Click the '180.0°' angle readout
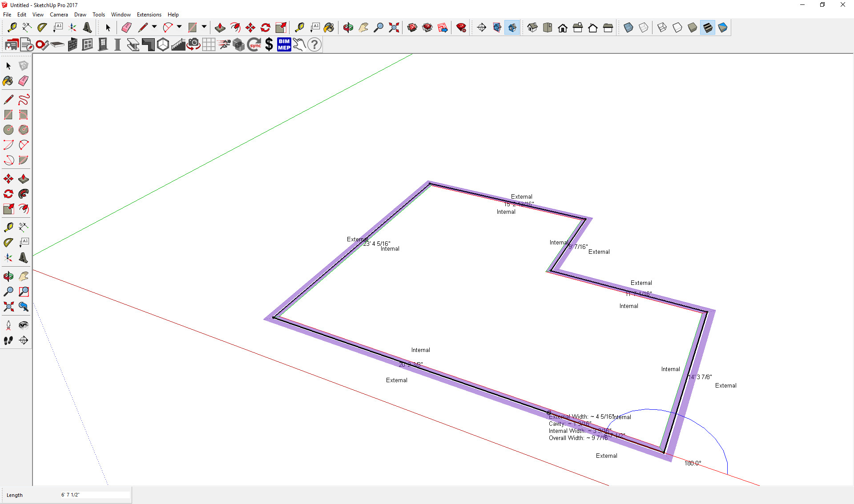Viewport: 854px width, 504px height. coord(693,463)
